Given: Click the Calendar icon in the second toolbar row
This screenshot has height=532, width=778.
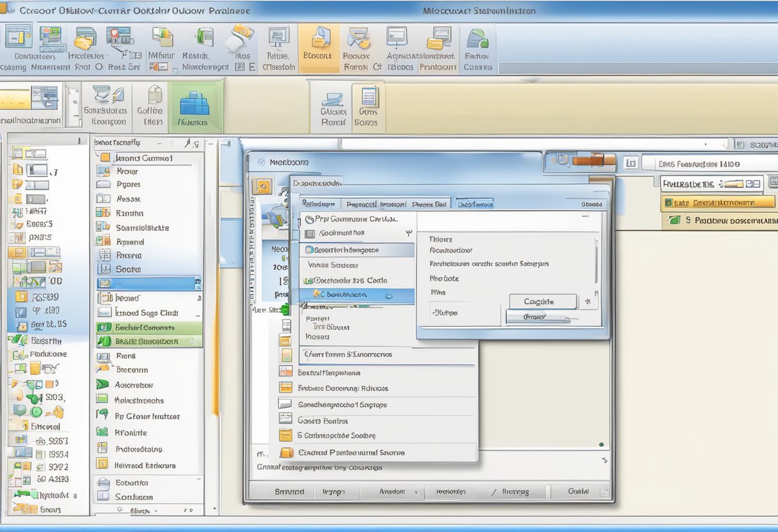Looking at the screenshot, I should click(x=332, y=102).
